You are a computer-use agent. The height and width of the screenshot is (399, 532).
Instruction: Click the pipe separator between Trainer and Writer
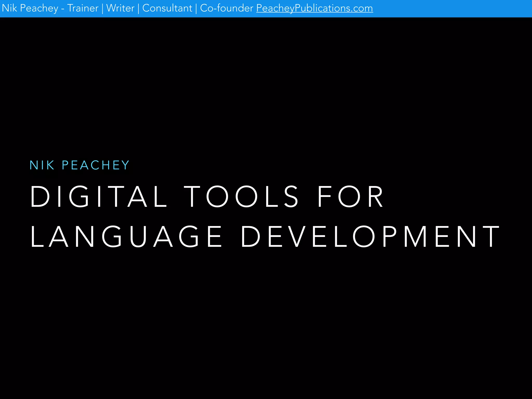[102, 8]
